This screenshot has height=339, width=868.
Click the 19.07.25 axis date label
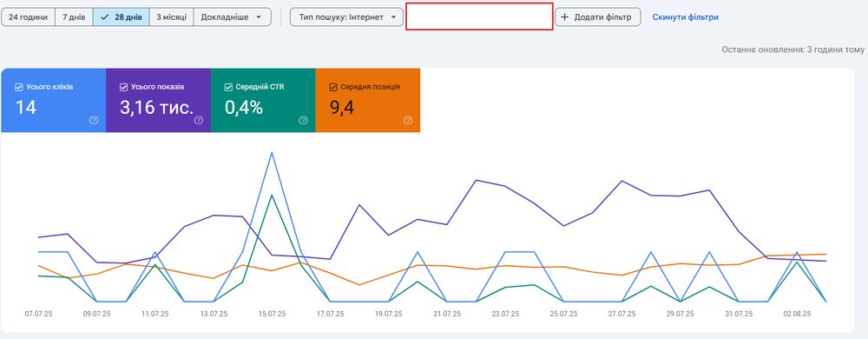(389, 314)
